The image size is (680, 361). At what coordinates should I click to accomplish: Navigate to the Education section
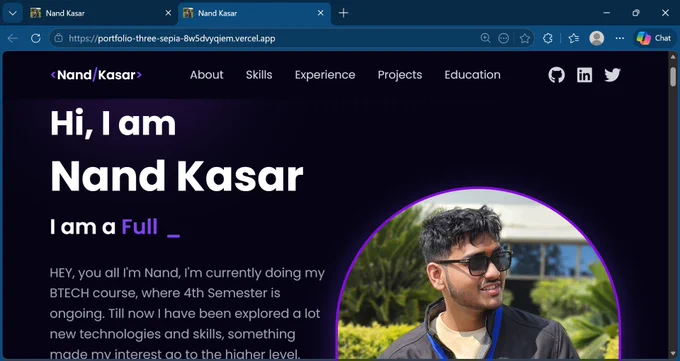(x=472, y=75)
